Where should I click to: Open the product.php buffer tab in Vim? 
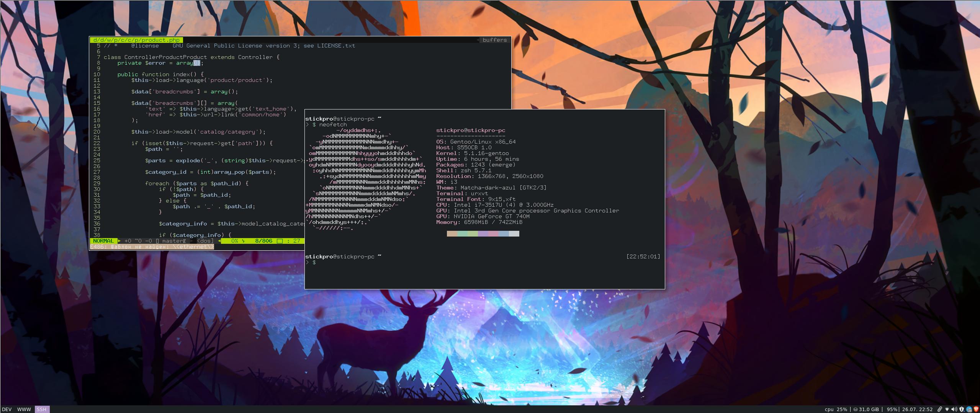(136, 40)
